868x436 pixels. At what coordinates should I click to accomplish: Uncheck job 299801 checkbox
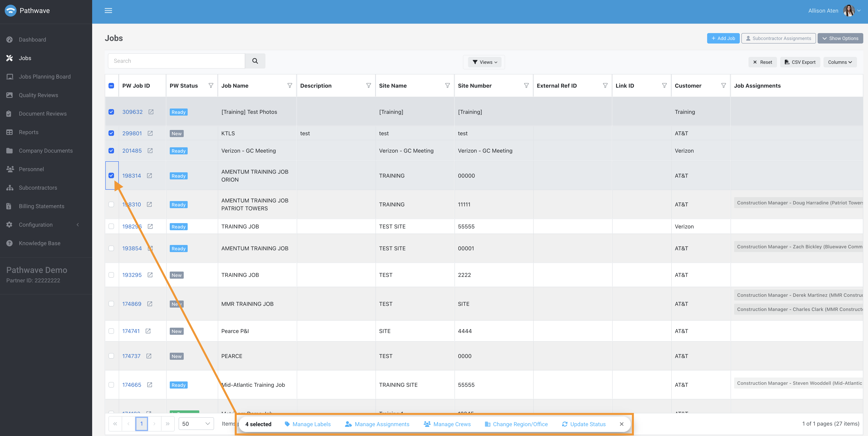(111, 133)
